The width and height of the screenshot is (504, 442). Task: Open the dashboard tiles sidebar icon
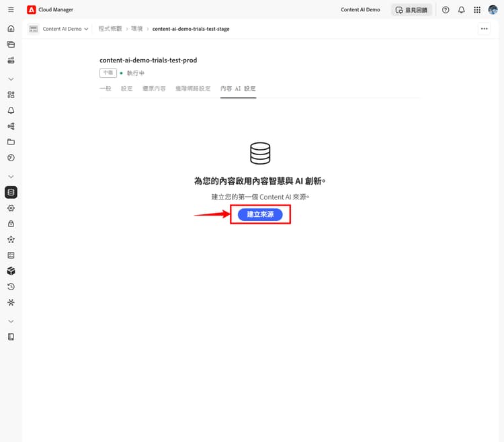pyautogui.click(x=11, y=95)
